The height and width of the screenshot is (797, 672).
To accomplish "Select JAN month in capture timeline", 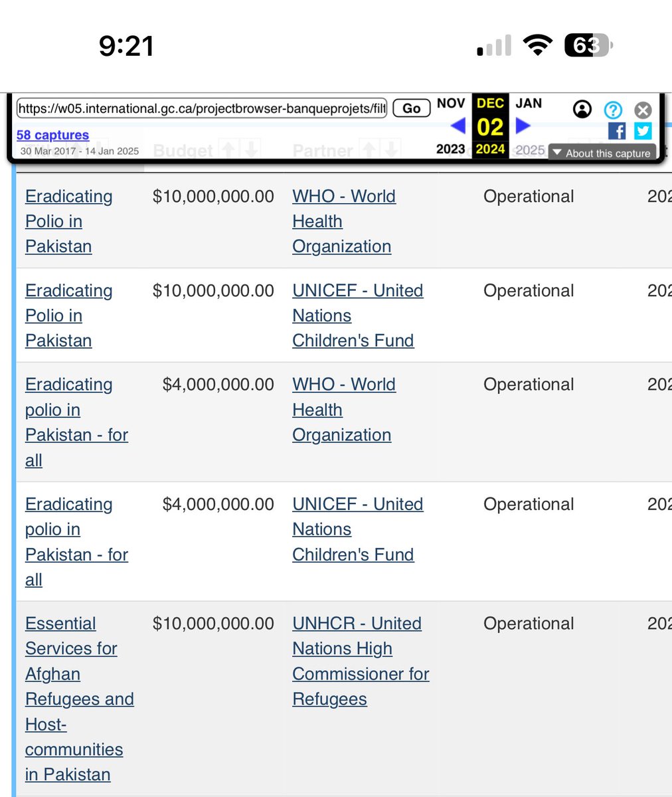I will pos(529,103).
